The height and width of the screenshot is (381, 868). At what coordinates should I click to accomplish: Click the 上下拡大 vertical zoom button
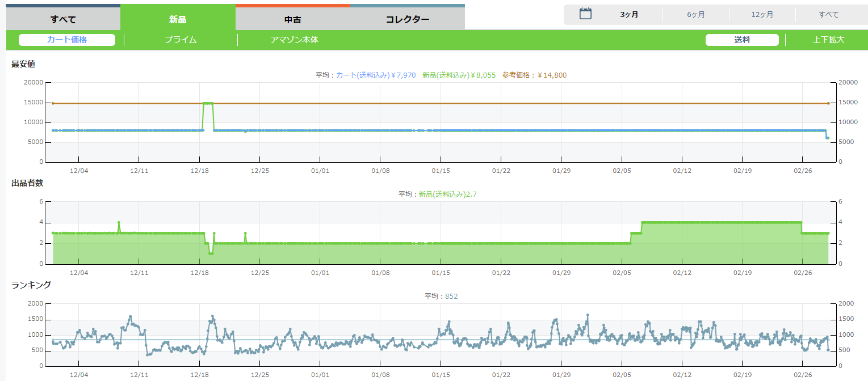[828, 40]
